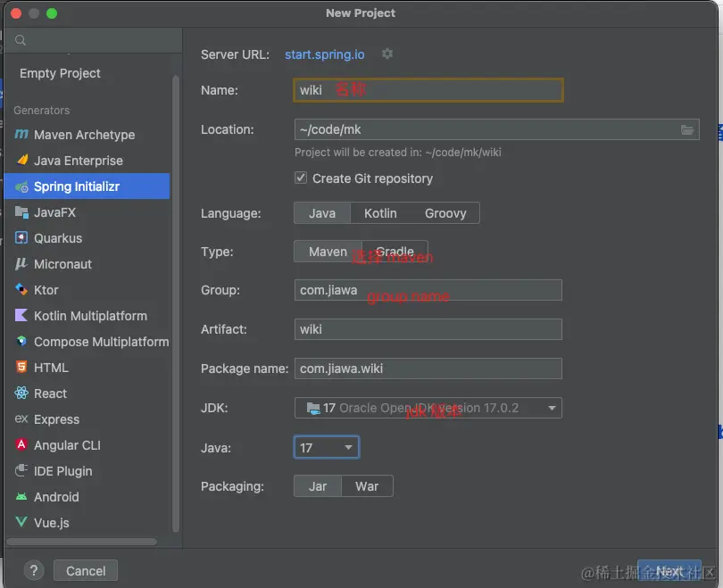
Task: Select the React generator icon
Action: (21, 393)
